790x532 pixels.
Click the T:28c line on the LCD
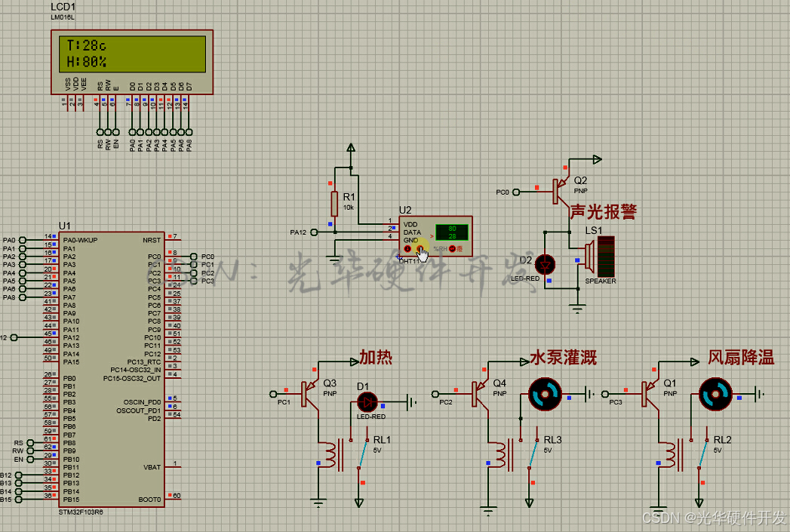(x=86, y=46)
